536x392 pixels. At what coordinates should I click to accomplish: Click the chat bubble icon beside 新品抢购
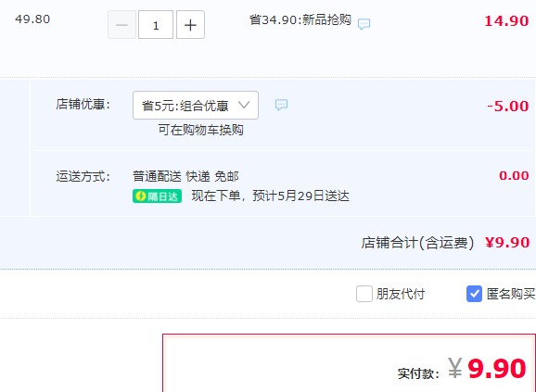[x=364, y=24]
